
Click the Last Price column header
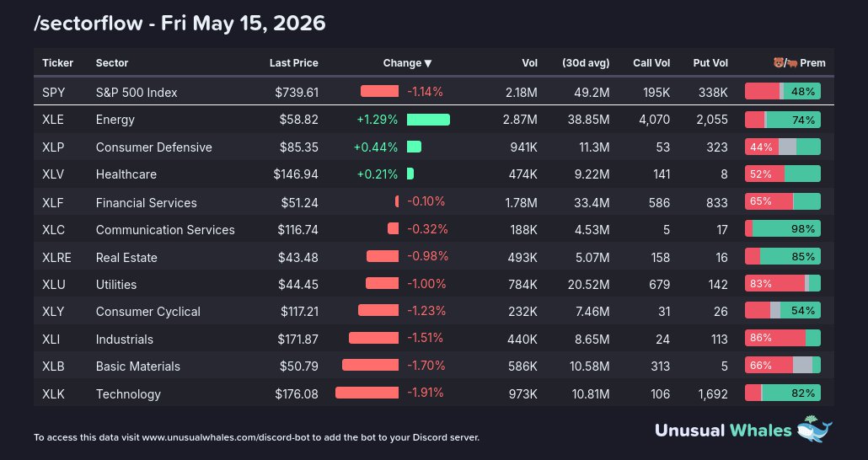[294, 63]
